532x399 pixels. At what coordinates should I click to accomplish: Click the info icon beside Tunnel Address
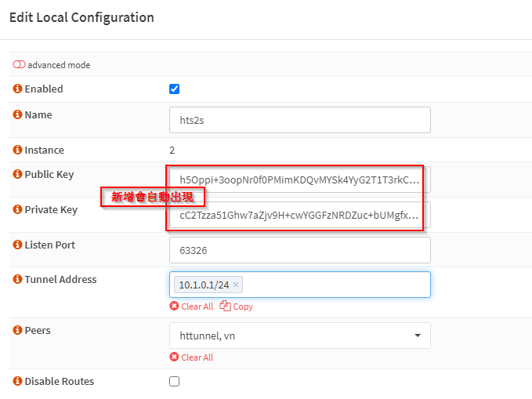[17, 279]
